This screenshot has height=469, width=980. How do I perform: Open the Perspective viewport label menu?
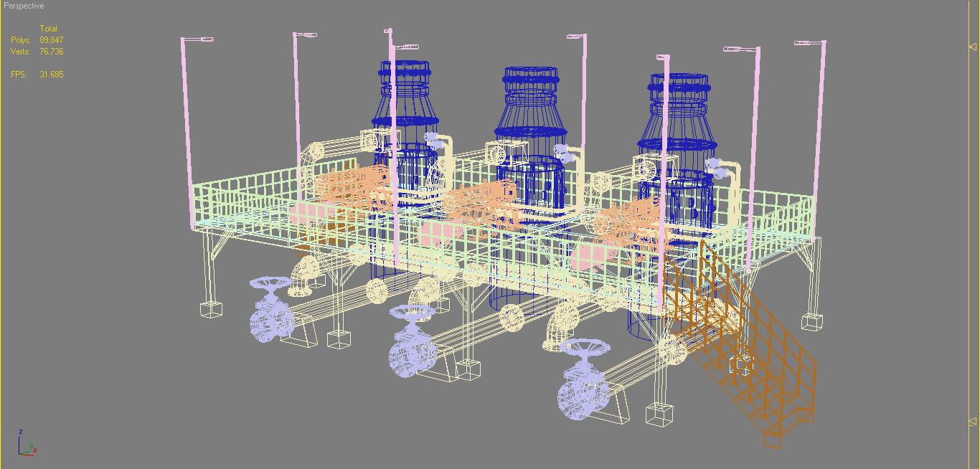pos(24,6)
